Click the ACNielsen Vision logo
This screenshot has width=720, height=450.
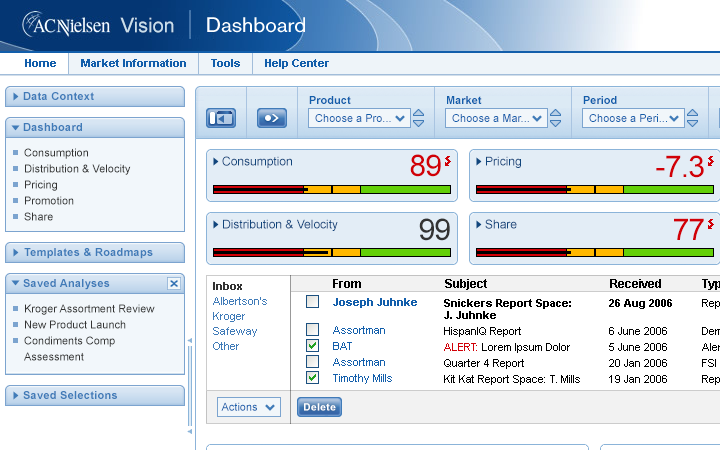point(98,25)
